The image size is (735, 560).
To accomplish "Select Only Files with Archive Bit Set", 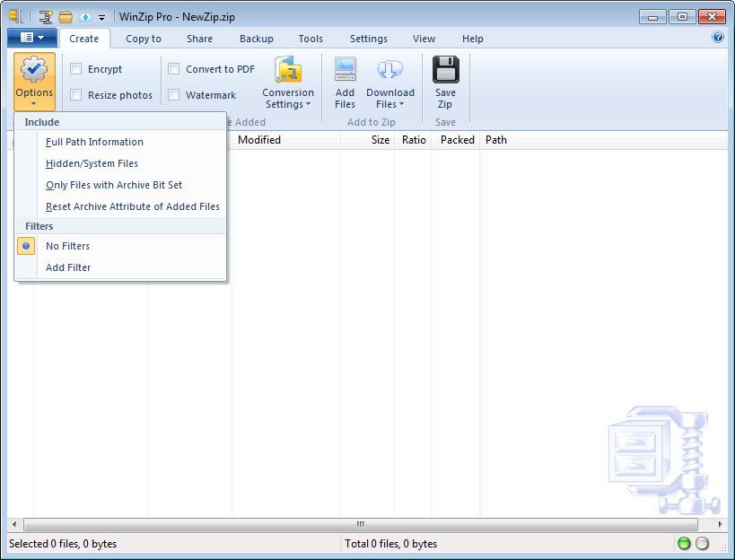I will coord(120,185).
